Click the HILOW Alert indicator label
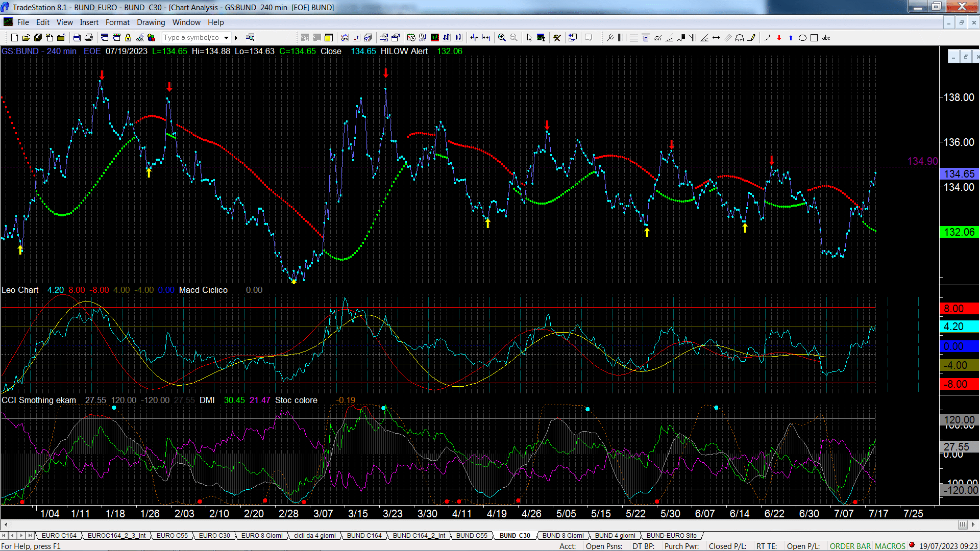The height and width of the screenshot is (551, 980). click(404, 51)
